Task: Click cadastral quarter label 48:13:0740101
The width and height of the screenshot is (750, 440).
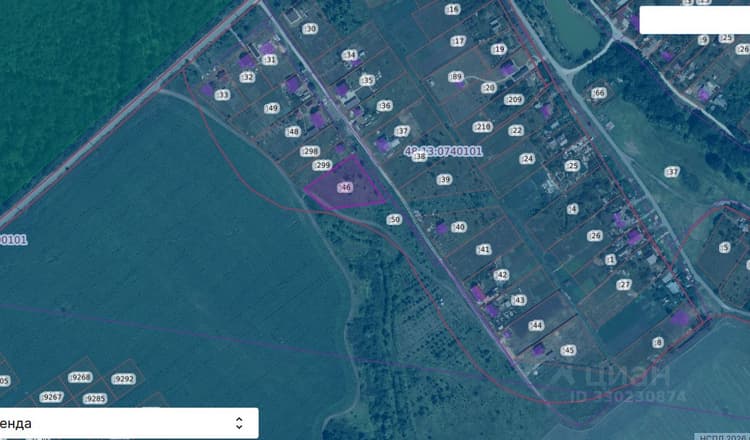Action: point(443,151)
